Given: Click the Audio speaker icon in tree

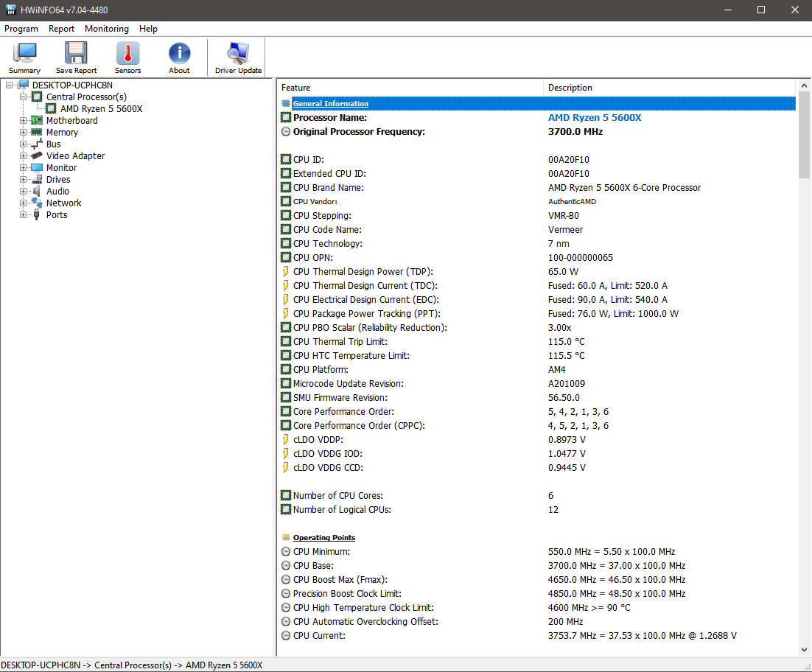Looking at the screenshot, I should click(37, 192).
